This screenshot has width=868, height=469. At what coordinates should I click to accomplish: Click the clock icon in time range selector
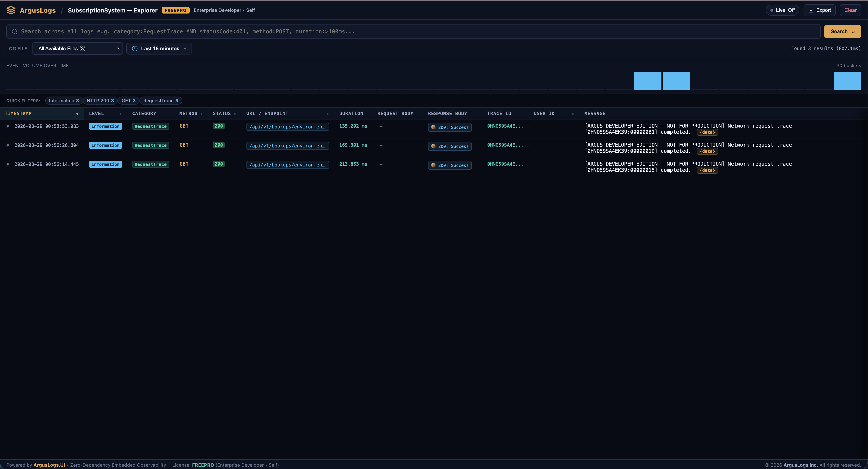tap(135, 49)
